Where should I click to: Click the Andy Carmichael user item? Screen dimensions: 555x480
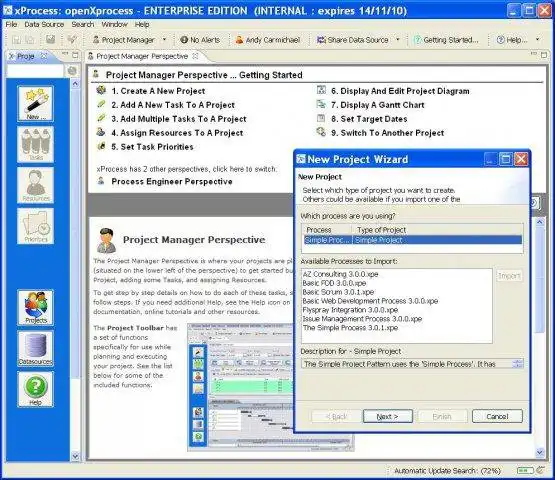[x=268, y=40]
